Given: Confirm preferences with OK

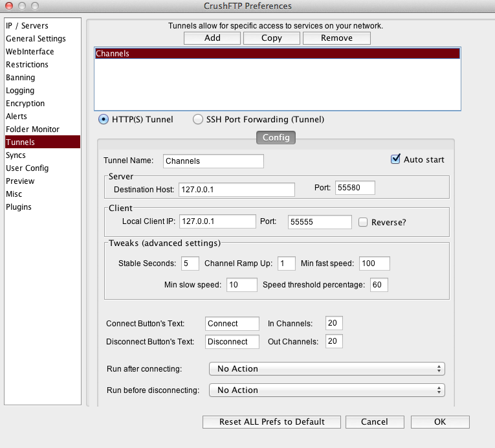Looking at the screenshot, I should tap(440, 422).
